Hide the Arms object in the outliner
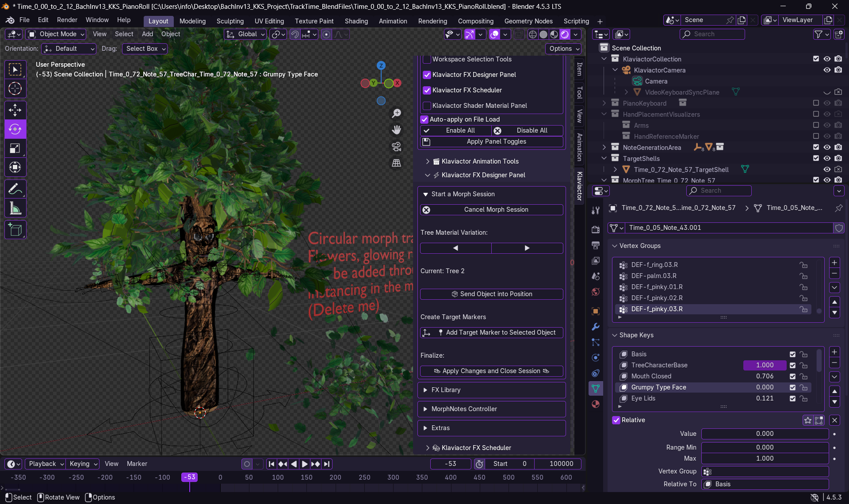This screenshot has height=504, width=849. tap(827, 125)
